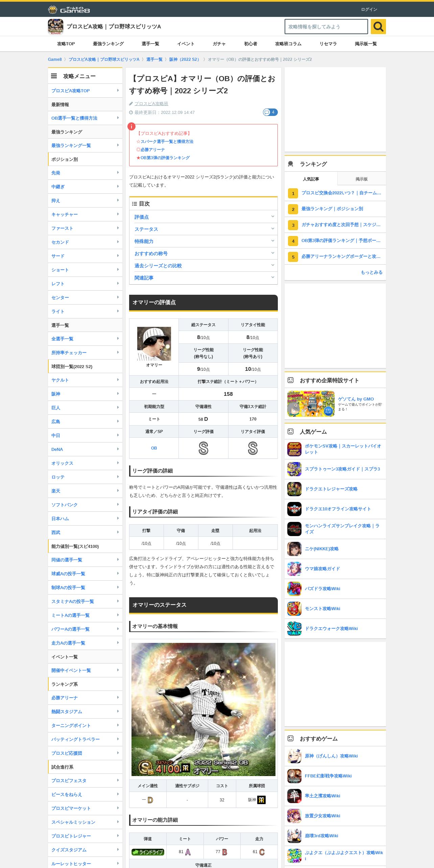Switch to the 人気記事 ranking tab

coord(311,179)
